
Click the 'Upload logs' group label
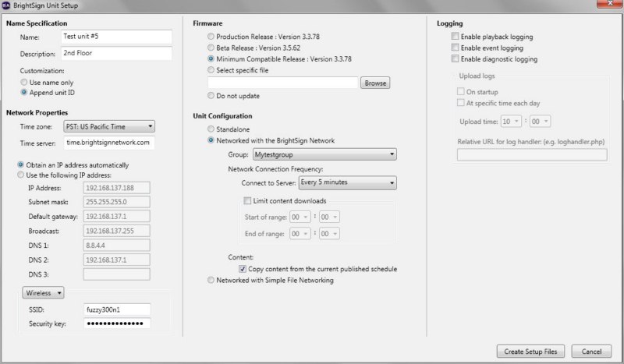click(477, 76)
